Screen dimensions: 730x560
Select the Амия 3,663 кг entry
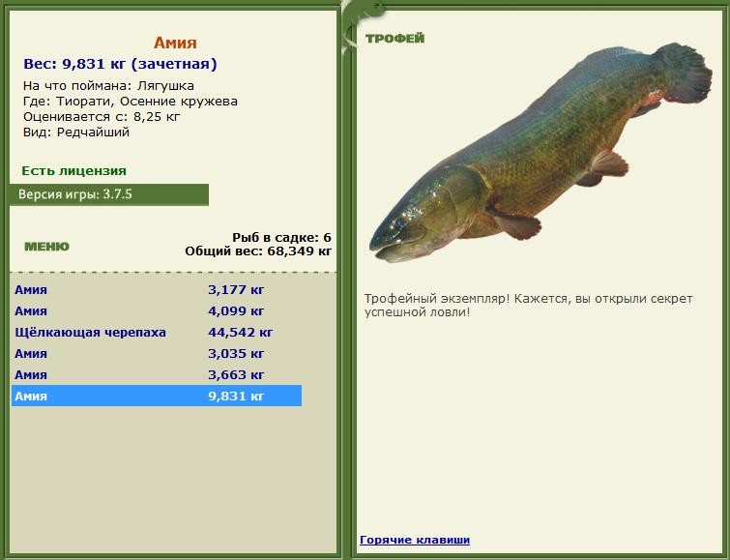[x=157, y=375]
